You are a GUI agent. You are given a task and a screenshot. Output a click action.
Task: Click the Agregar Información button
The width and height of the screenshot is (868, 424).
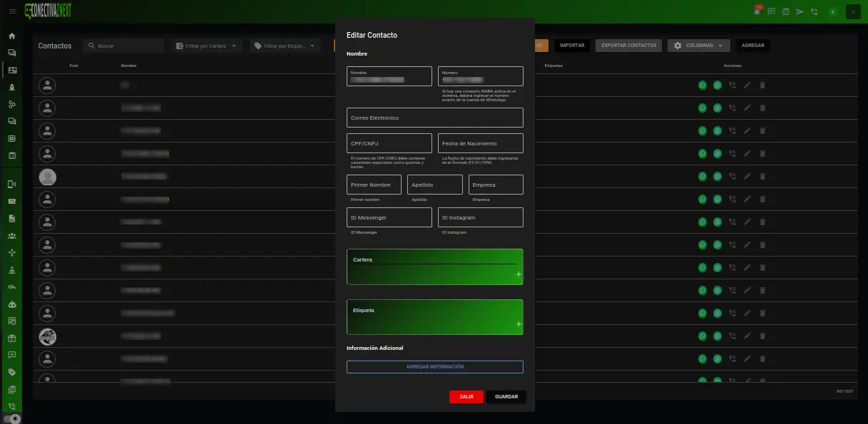pyautogui.click(x=434, y=367)
